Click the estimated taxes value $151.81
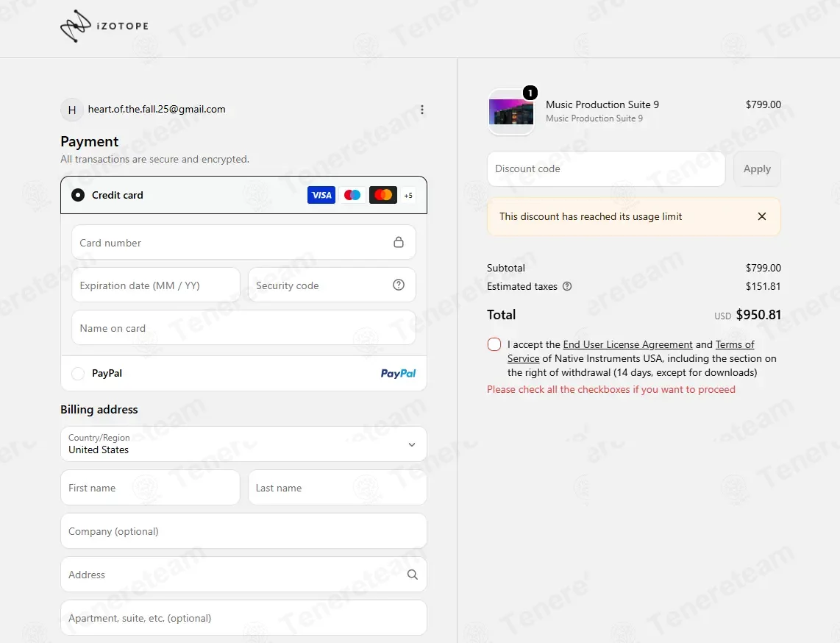 pos(763,286)
